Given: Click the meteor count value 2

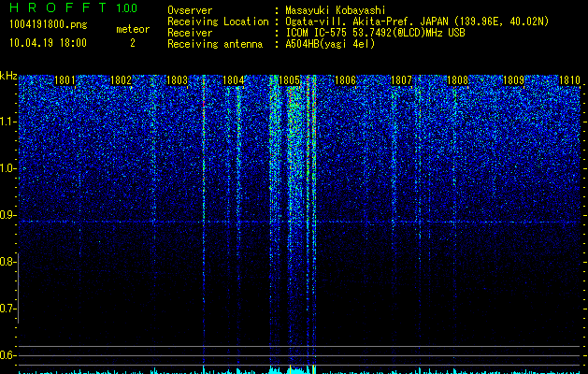Looking at the screenshot, I should (x=133, y=43).
